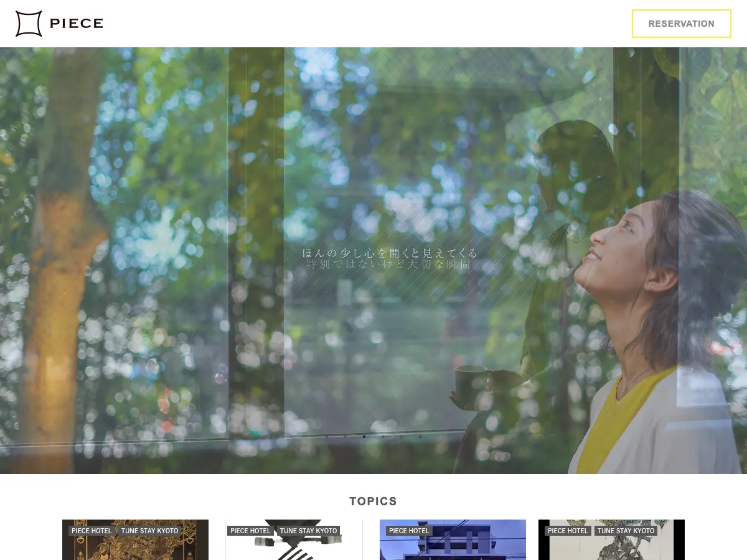The height and width of the screenshot is (560, 747).
Task: Select TUNE STAY KYOTO tag on gold artwork card
Action: [150, 531]
